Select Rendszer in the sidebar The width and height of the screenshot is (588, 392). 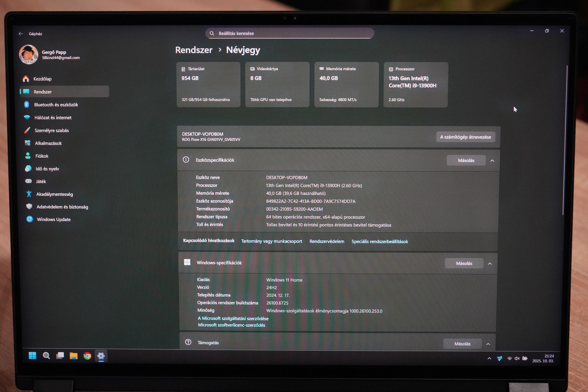[64, 92]
